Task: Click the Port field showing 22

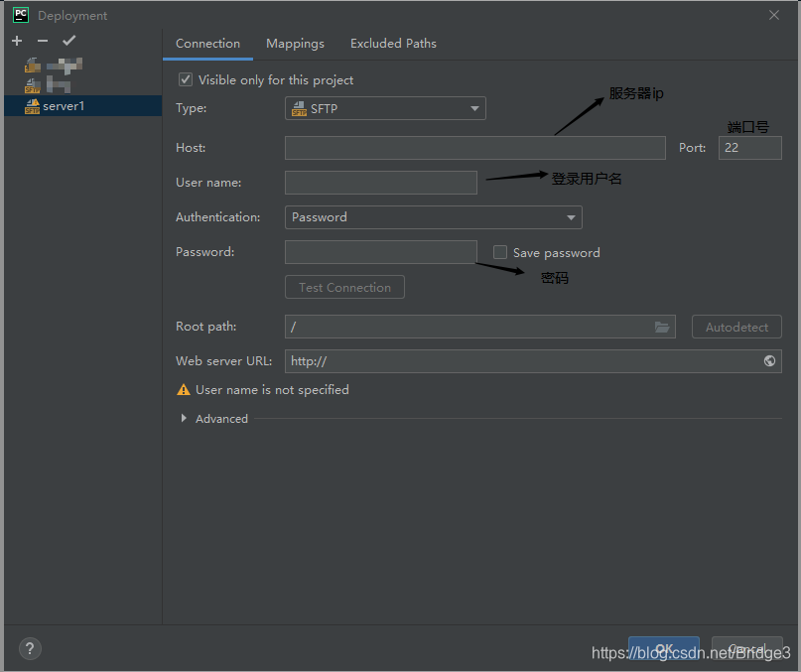Action: [x=750, y=148]
